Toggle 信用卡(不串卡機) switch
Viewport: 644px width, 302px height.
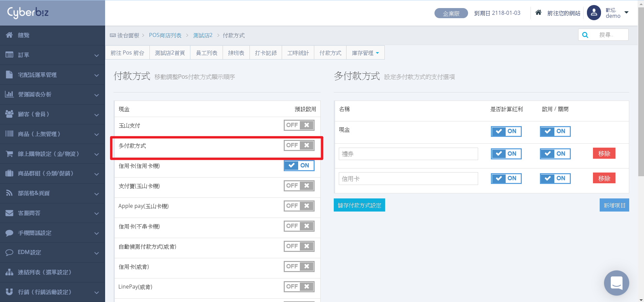pyautogui.click(x=299, y=226)
